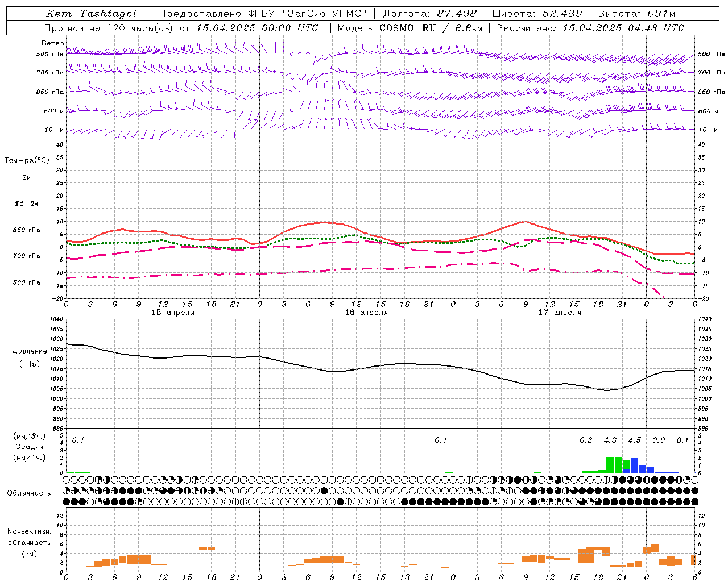Click the longitude value Долгота: 87.498
This screenshot has width=728, height=582.
[x=430, y=14]
